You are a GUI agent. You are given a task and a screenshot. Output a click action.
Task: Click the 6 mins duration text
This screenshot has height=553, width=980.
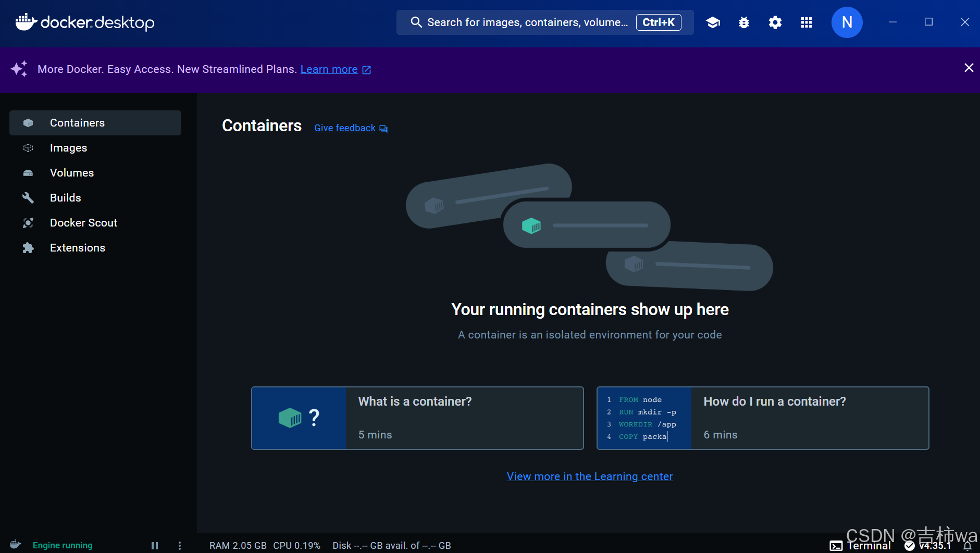click(721, 435)
